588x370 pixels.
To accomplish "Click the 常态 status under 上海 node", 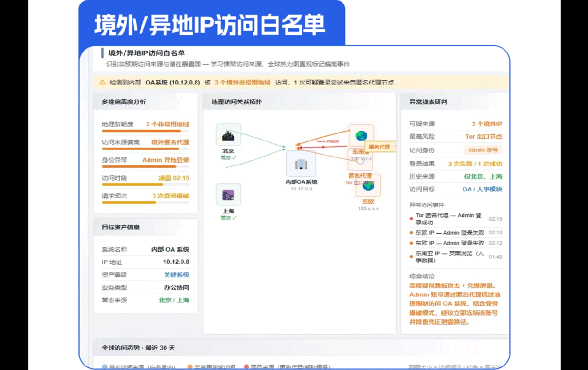I will (x=228, y=218).
